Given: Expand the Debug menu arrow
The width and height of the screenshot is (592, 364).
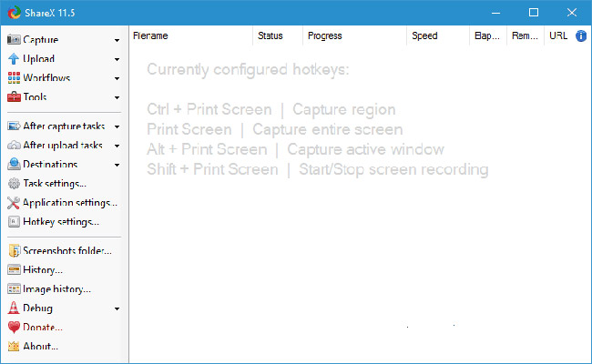Looking at the screenshot, I should 117,308.
